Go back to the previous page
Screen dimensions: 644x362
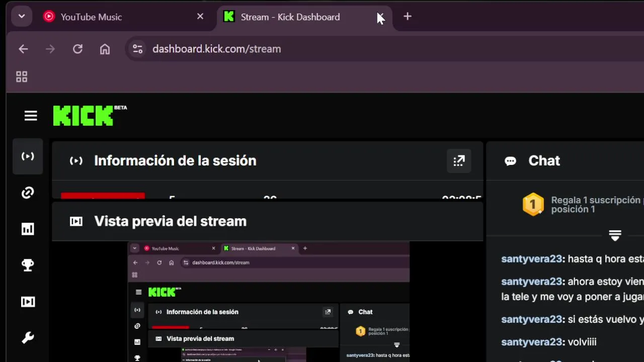point(23,49)
